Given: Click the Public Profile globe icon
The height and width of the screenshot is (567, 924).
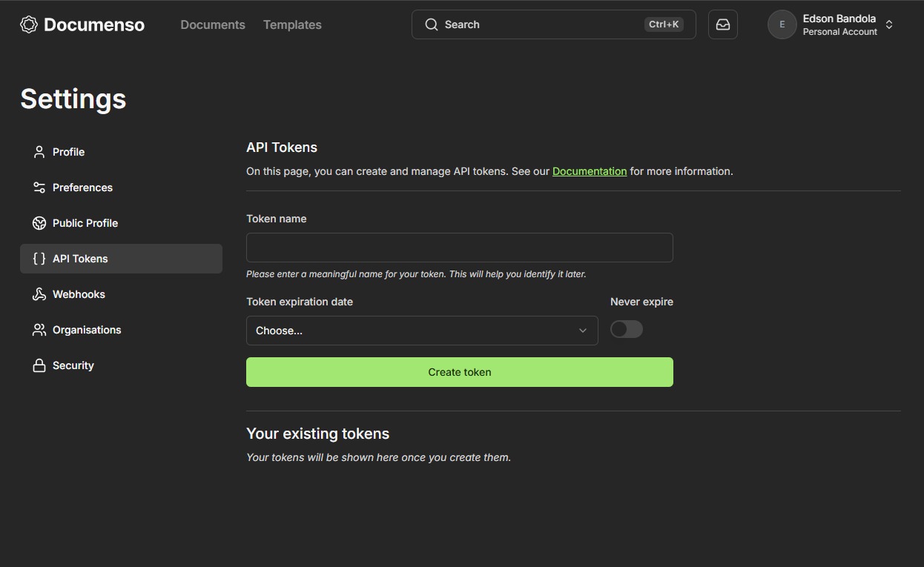Looking at the screenshot, I should pyautogui.click(x=39, y=223).
